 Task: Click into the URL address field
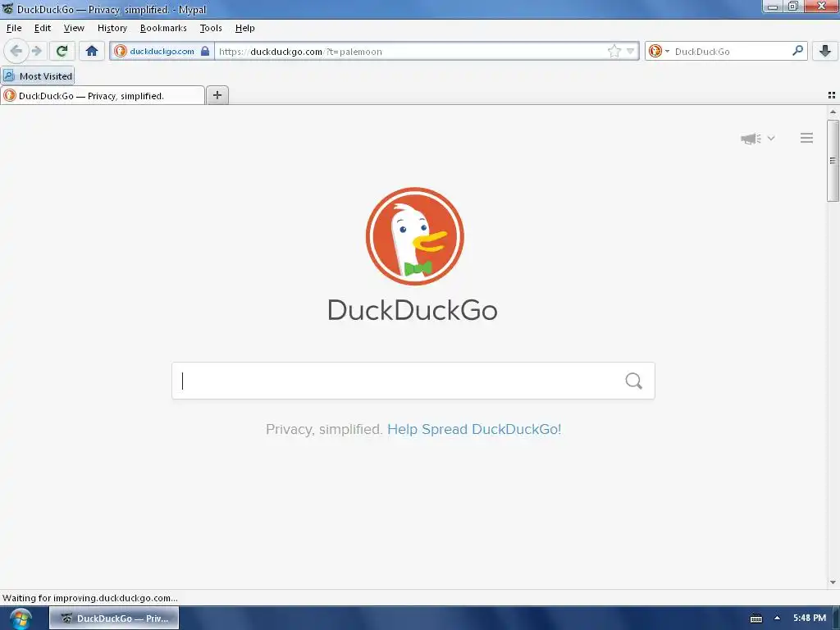(410, 52)
